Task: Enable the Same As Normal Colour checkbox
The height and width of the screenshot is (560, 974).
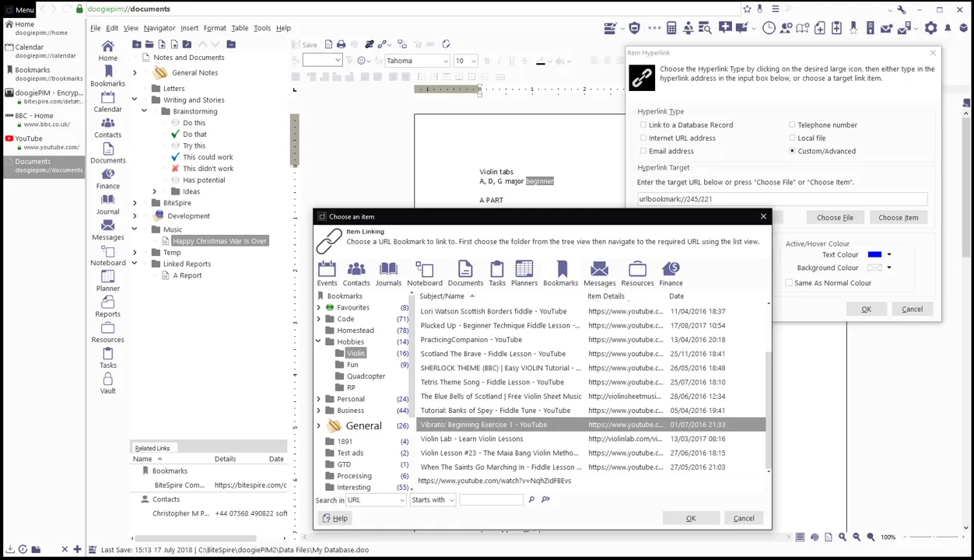Action: coord(789,283)
